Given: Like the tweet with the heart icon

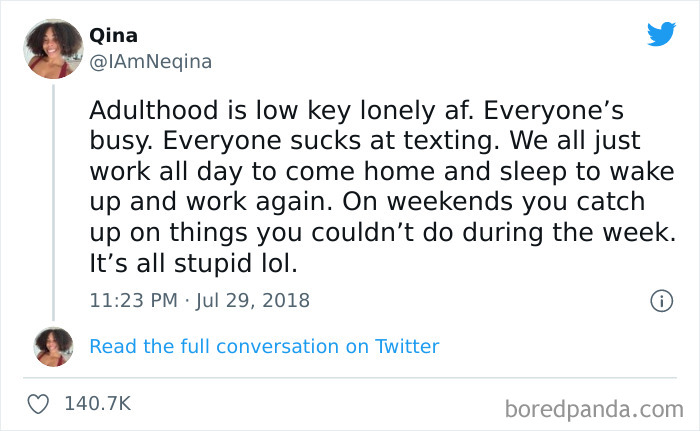Looking at the screenshot, I should (x=40, y=403).
